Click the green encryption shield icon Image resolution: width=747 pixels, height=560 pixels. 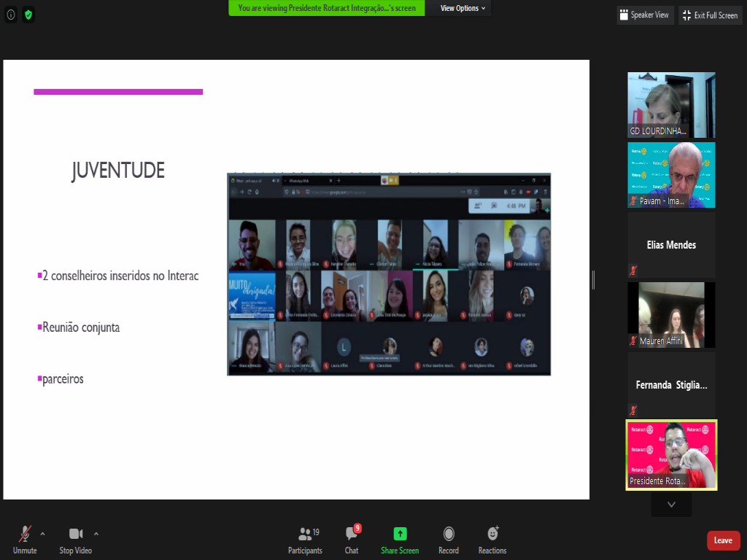(28, 15)
